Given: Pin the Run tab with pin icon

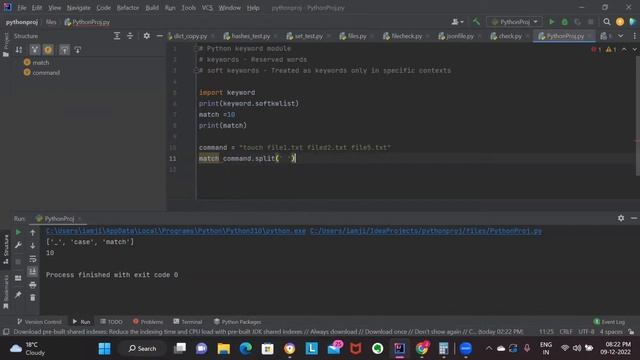Looking at the screenshot, I should tap(18, 294).
